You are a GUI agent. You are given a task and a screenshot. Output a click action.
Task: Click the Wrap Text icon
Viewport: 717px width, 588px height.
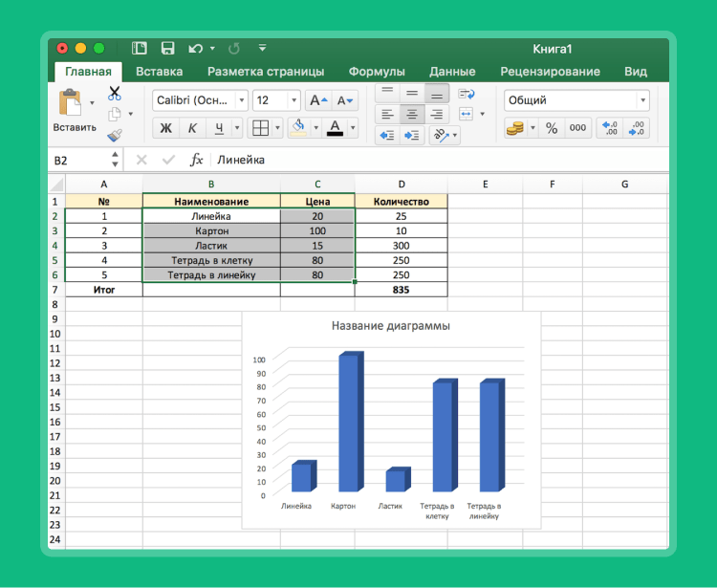coord(467,94)
